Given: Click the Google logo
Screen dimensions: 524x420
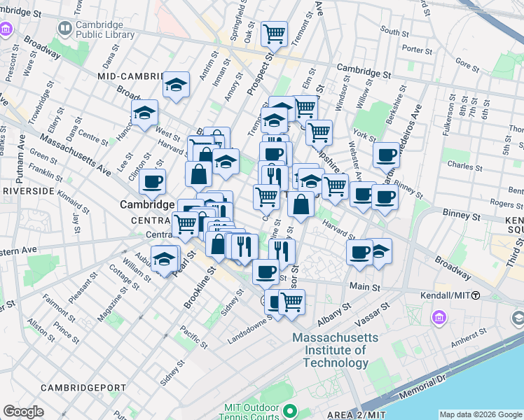Looking at the screenshot, I should (23, 412).
